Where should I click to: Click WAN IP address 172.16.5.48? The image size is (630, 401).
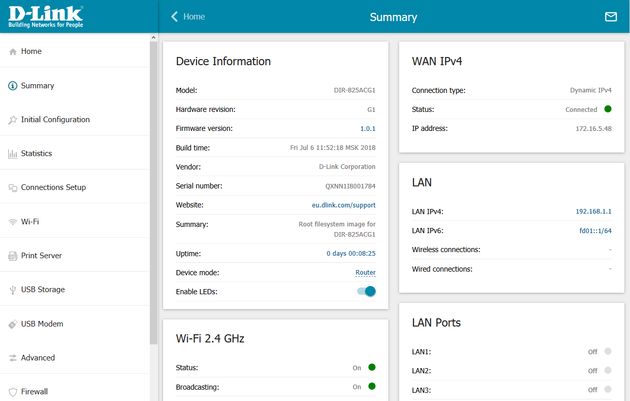click(593, 129)
